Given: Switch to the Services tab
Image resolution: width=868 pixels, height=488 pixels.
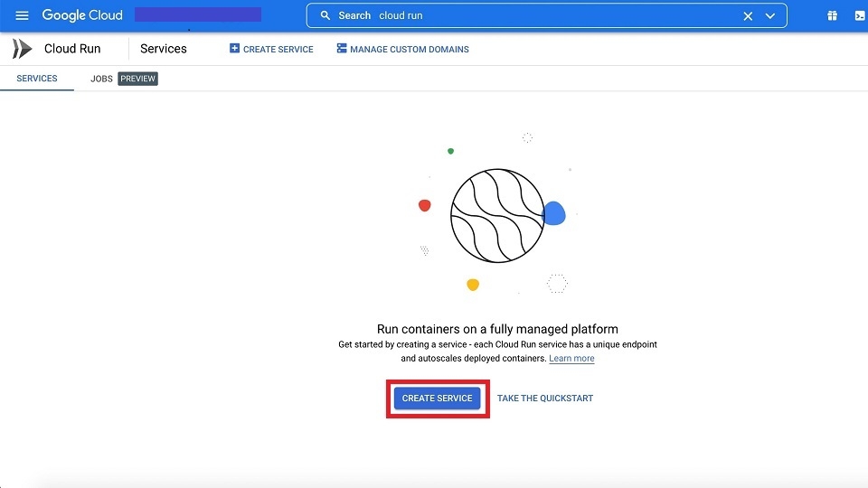Looking at the screenshot, I should tap(37, 79).
